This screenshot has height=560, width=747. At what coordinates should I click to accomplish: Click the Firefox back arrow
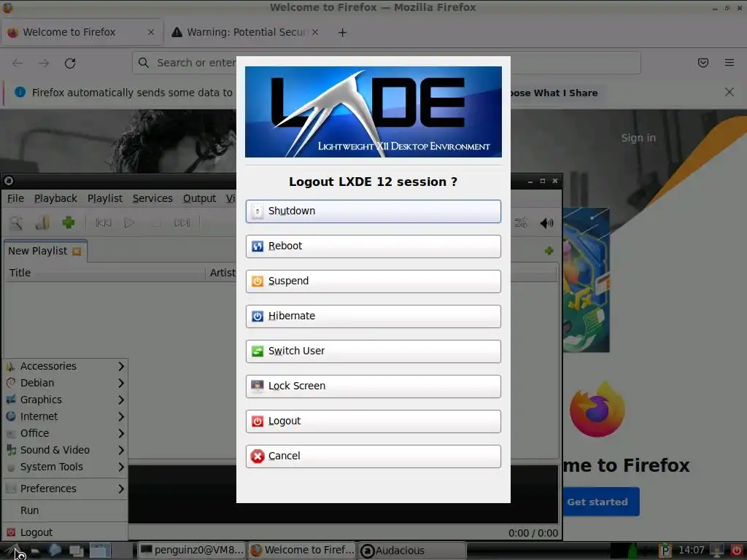point(18,63)
